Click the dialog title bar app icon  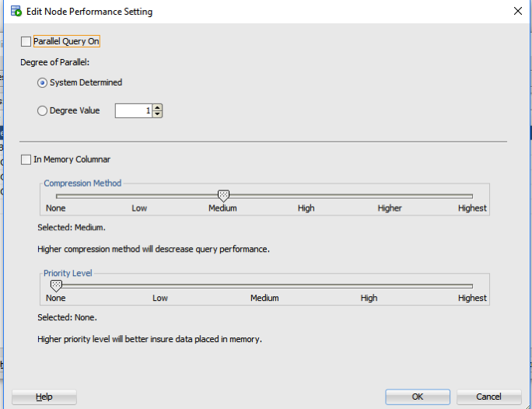click(16, 12)
